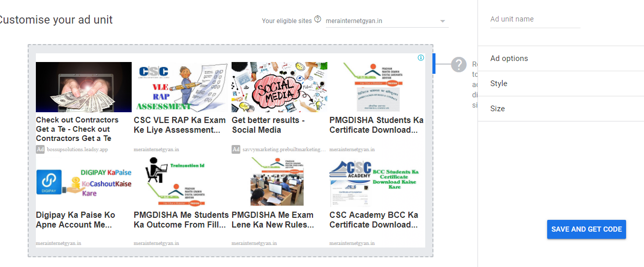Viewport: 644px width, 267px height.
Task: Click the 'Your eligible sites' label
Action: coord(286,21)
